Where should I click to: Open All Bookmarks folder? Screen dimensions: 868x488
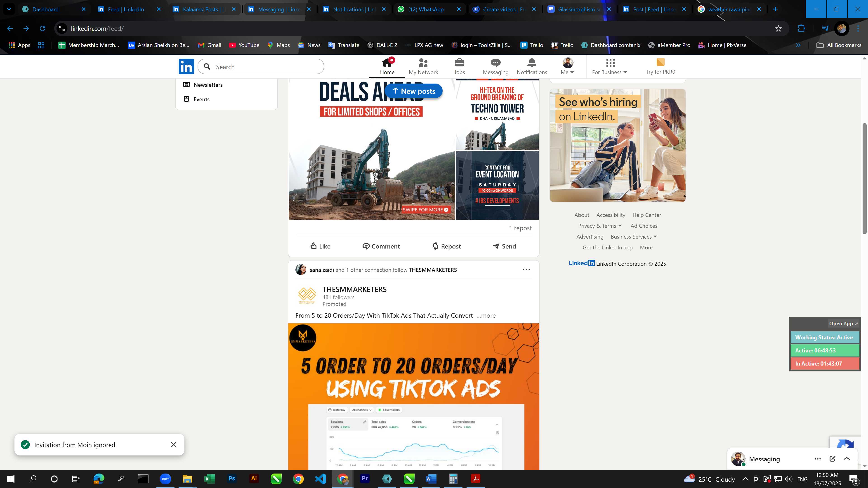pyautogui.click(x=839, y=45)
